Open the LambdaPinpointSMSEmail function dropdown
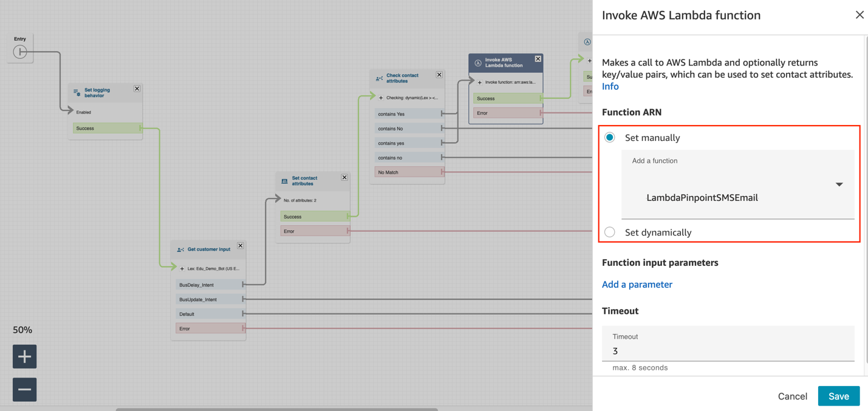Image resolution: width=868 pixels, height=411 pixels. 839,184
